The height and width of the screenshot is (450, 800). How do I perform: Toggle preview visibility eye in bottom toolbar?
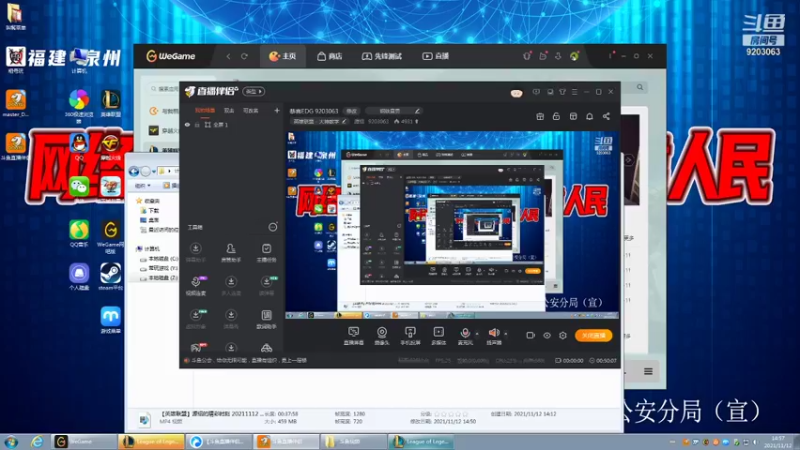546,335
